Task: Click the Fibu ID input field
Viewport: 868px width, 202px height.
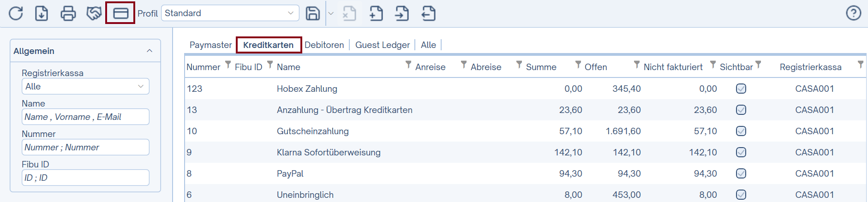Action: point(85,178)
